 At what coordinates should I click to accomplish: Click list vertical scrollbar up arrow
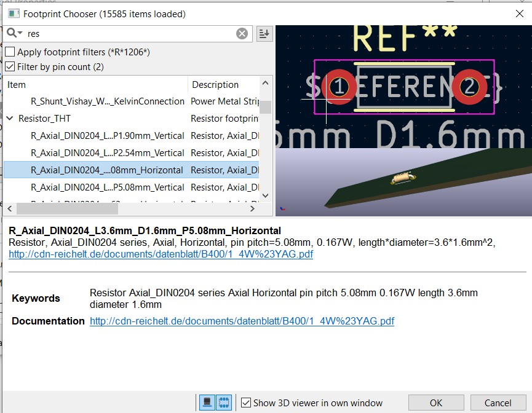[265, 83]
